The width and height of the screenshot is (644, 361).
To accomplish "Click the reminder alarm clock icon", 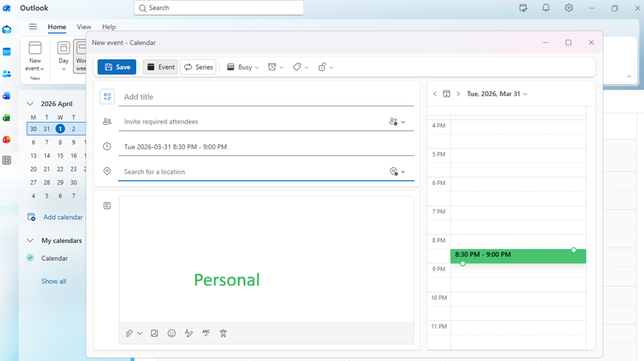I will coord(272,67).
